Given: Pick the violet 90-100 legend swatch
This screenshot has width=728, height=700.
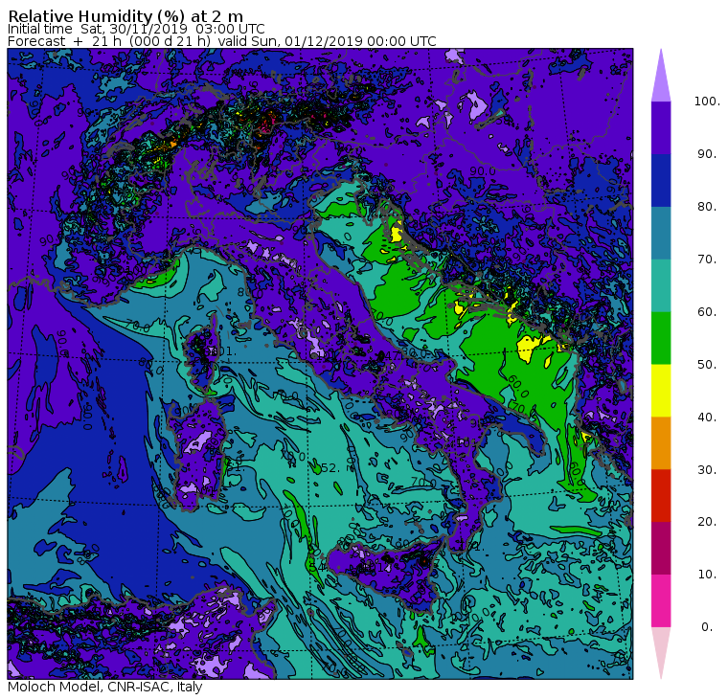Looking at the screenshot, I should pos(661,127).
